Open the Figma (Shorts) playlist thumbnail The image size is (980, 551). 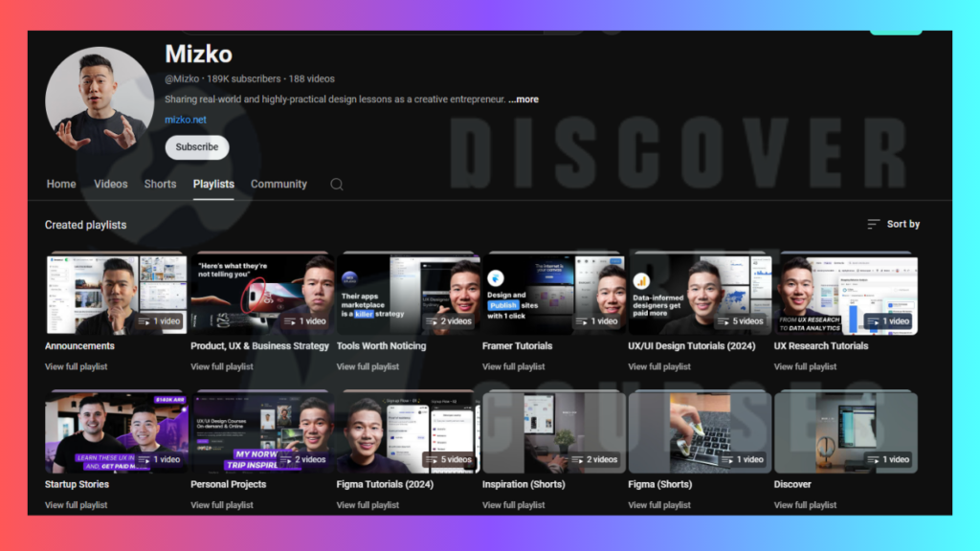(x=700, y=431)
